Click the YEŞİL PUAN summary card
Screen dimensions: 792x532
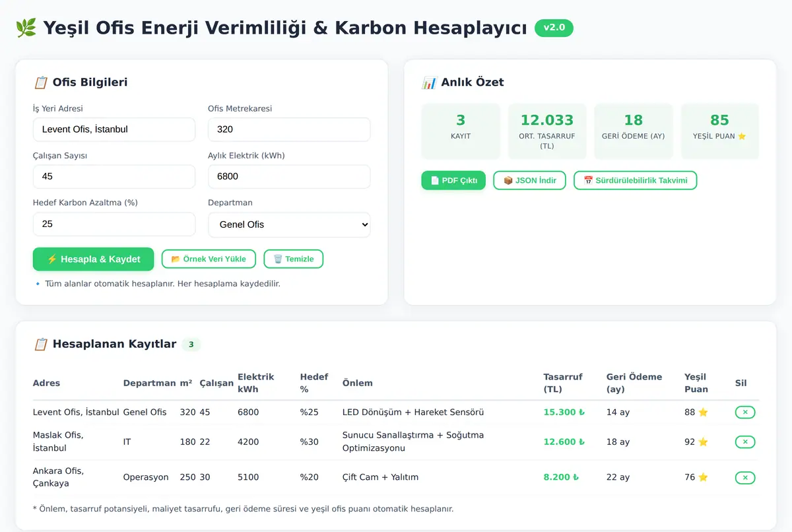[720, 131]
